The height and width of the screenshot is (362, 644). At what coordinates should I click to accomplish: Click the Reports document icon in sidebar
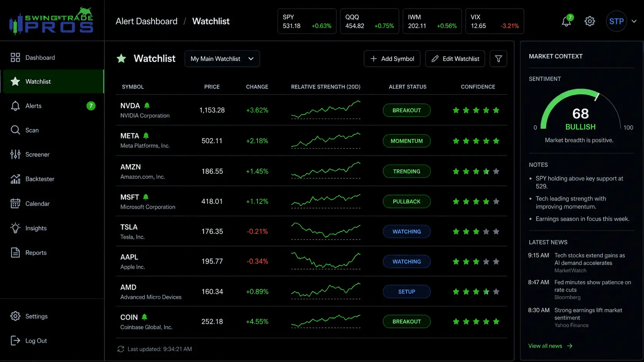click(x=15, y=253)
